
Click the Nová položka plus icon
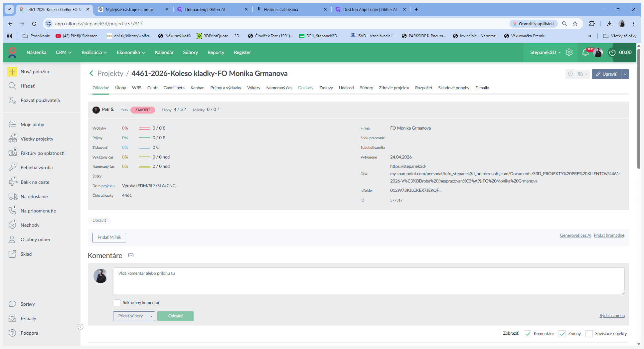pyautogui.click(x=12, y=72)
